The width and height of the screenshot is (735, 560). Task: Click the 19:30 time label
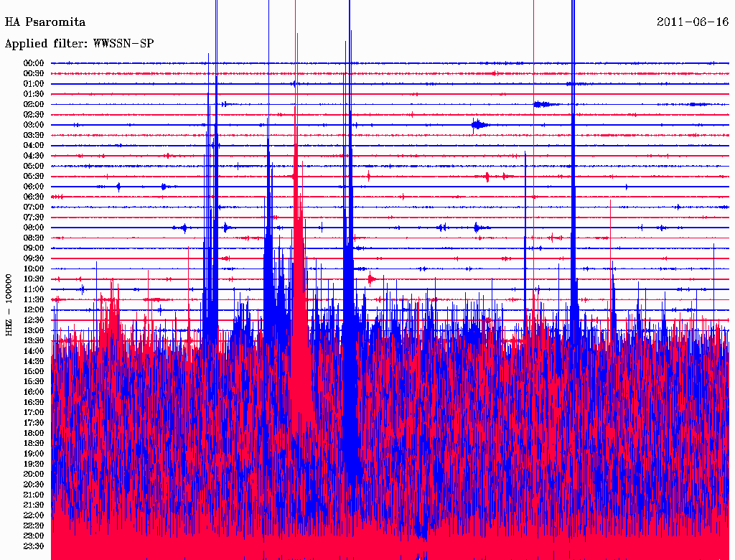click(34, 464)
